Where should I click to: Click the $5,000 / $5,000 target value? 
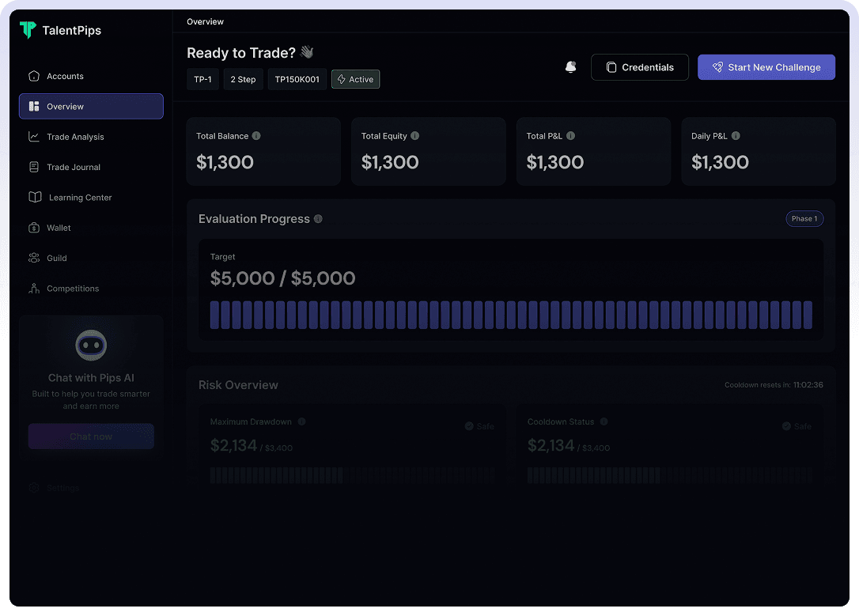click(x=282, y=278)
